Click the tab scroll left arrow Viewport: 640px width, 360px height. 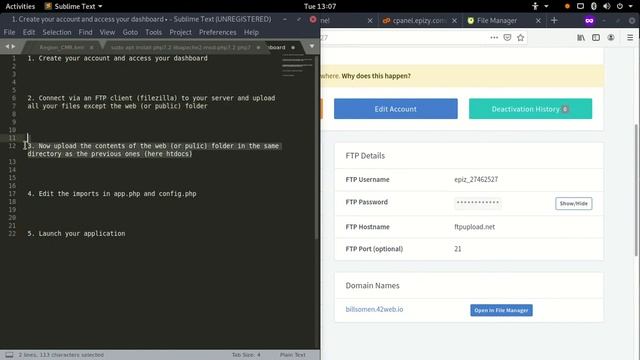click(7, 47)
